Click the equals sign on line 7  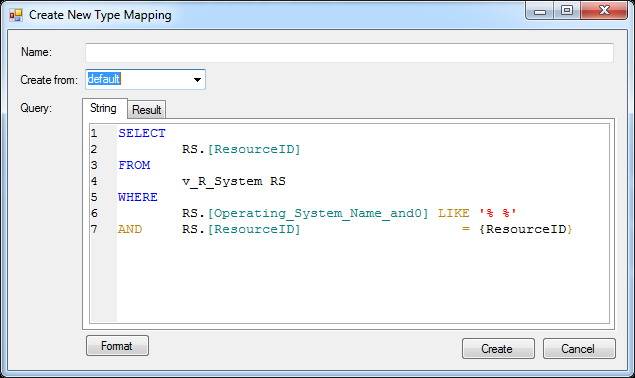click(x=466, y=229)
